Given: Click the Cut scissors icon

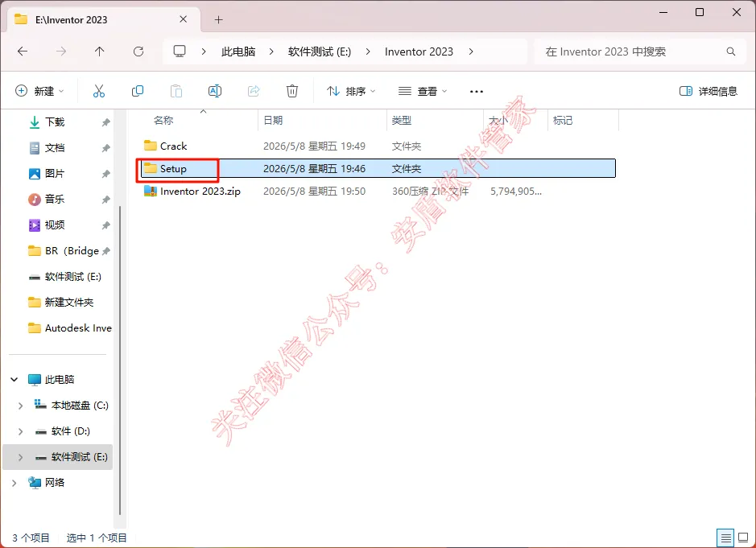Looking at the screenshot, I should tap(99, 91).
